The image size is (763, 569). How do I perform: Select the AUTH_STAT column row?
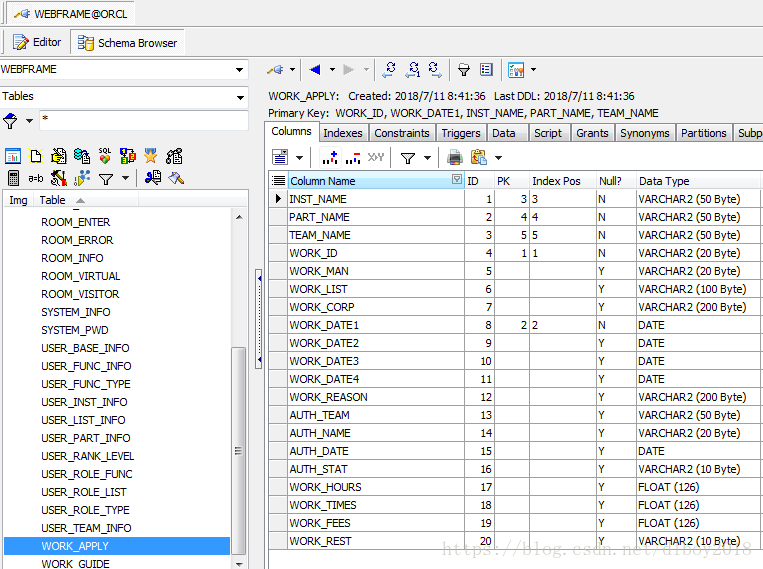[515, 469]
